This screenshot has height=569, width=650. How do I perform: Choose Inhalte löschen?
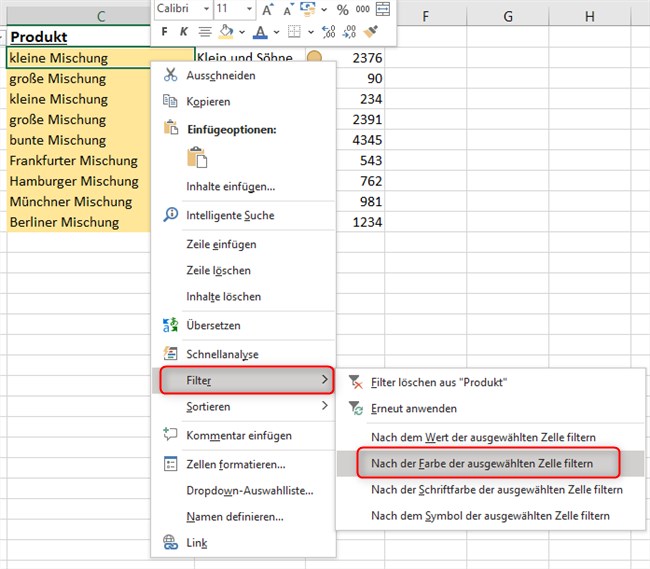[223, 297]
